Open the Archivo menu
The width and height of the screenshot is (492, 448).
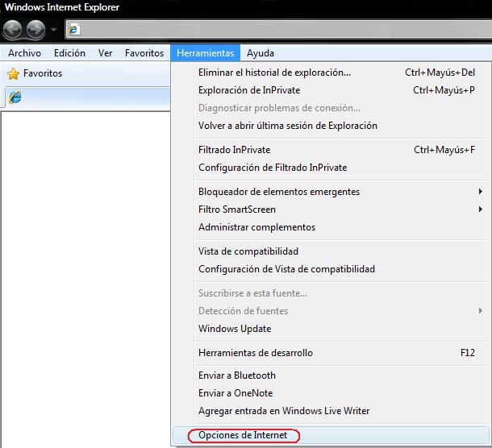[24, 53]
